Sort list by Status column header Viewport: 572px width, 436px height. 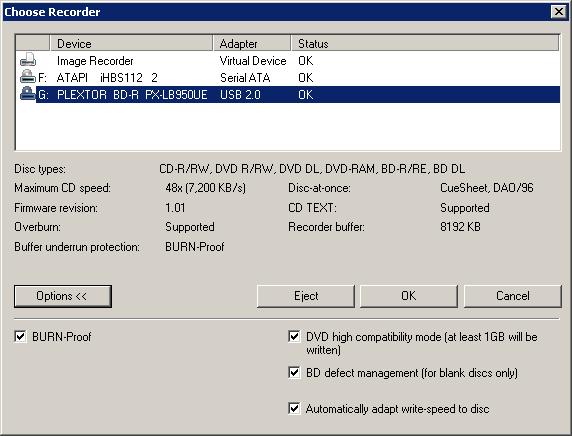click(425, 43)
